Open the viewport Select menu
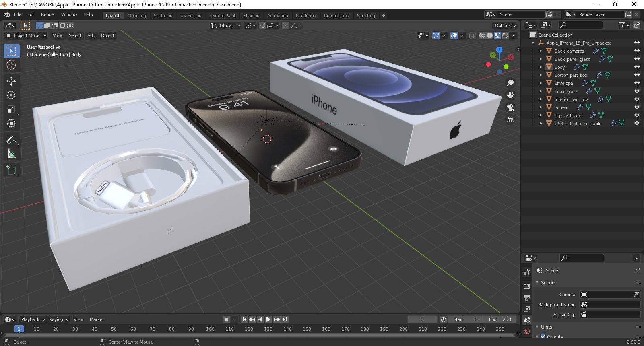This screenshot has height=346, width=644. (x=75, y=35)
